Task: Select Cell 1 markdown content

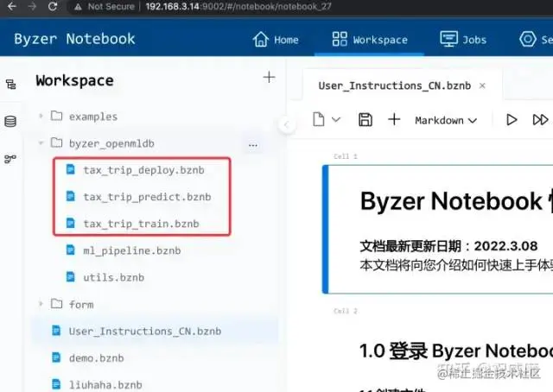Action: tap(438, 229)
